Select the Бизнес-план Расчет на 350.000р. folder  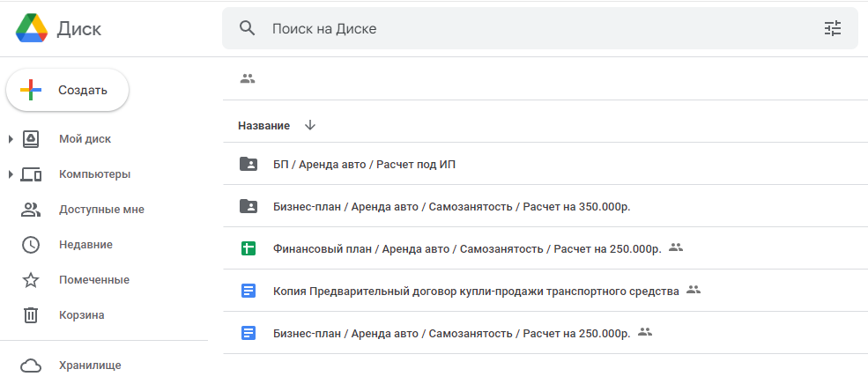(x=452, y=206)
